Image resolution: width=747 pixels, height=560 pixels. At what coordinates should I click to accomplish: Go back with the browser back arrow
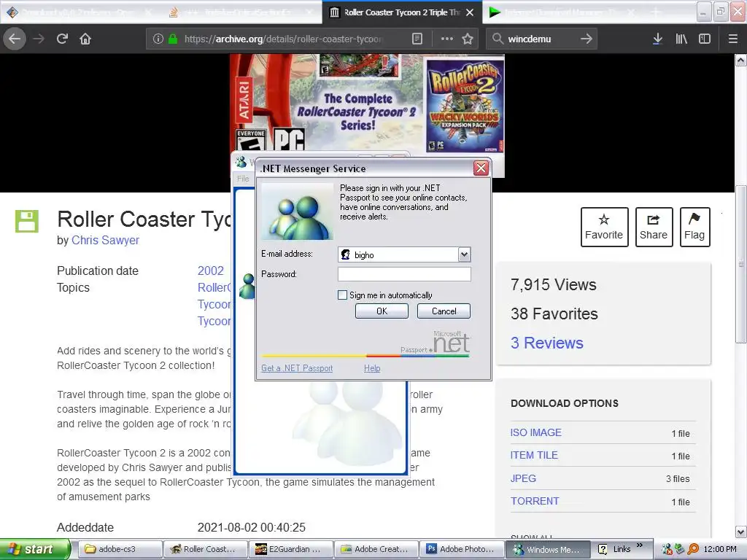coord(15,39)
